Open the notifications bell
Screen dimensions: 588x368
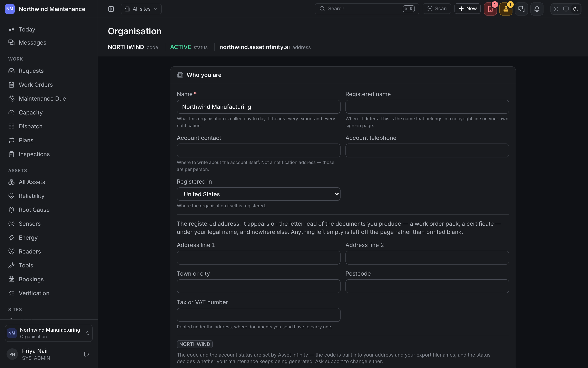(x=537, y=9)
